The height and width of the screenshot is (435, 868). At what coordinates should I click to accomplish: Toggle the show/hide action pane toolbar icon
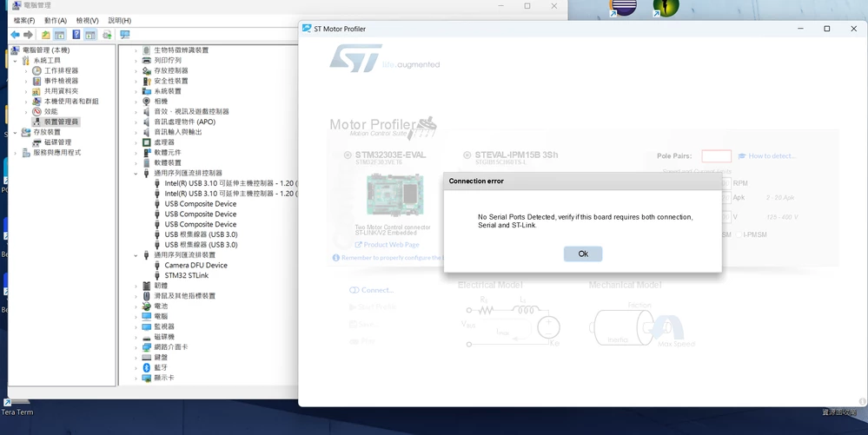click(90, 35)
